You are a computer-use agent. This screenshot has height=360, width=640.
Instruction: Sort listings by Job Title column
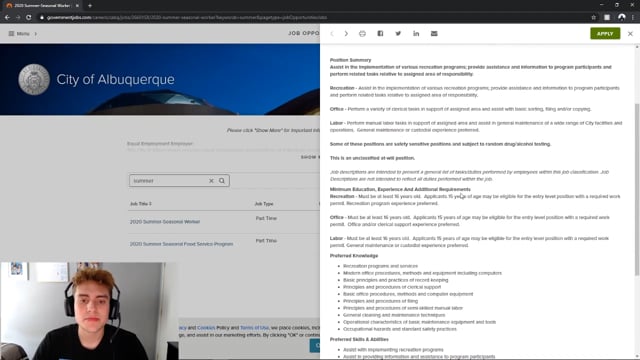[x=140, y=204]
